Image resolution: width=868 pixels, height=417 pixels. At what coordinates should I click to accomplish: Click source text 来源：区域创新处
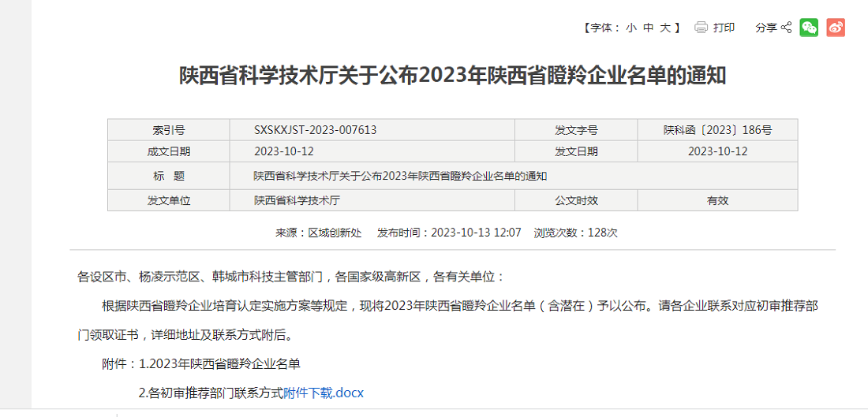click(x=318, y=233)
